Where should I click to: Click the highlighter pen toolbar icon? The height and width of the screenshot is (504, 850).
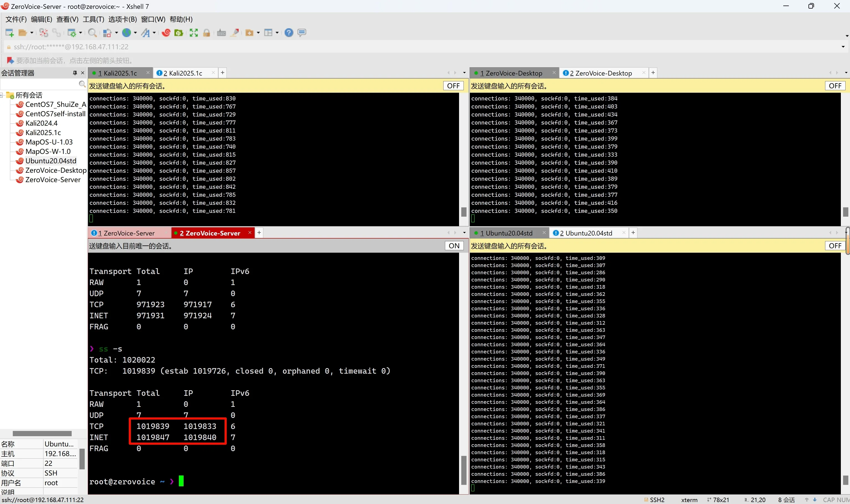[x=235, y=33]
